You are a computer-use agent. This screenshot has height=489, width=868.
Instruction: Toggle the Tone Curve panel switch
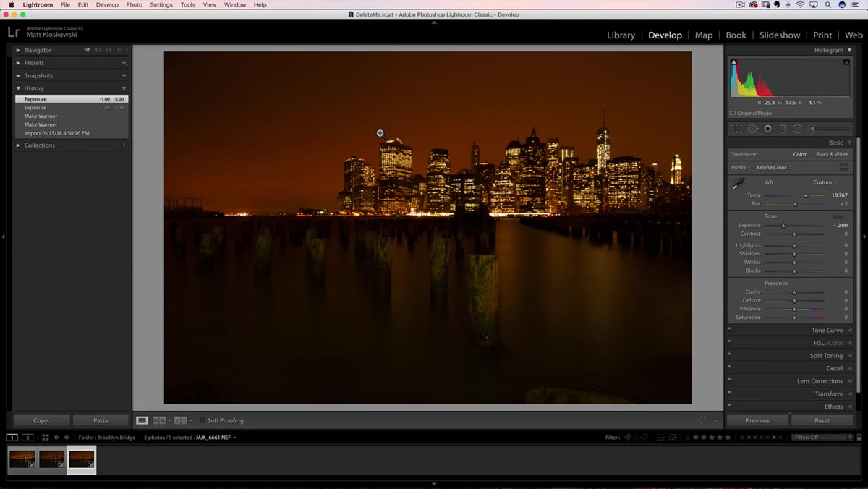click(x=729, y=328)
